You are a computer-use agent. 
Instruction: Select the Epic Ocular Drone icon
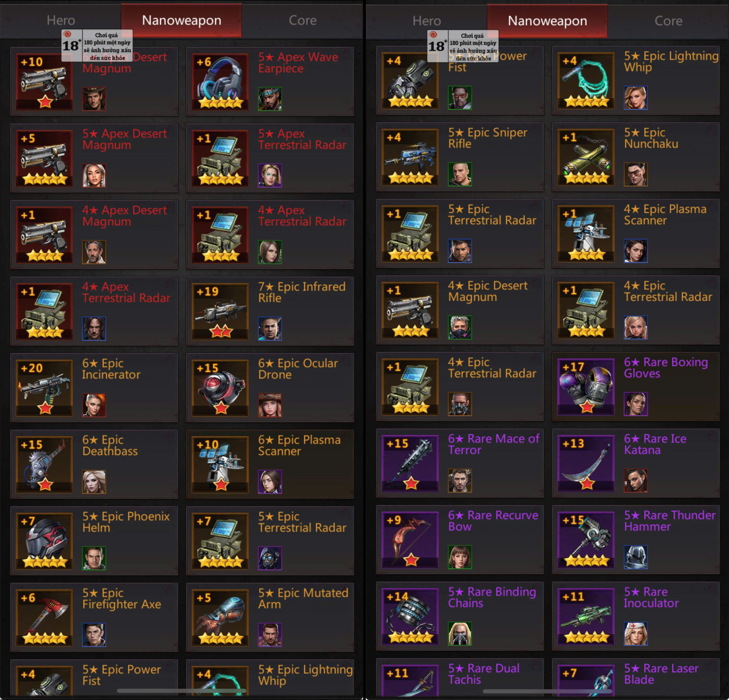click(x=220, y=388)
